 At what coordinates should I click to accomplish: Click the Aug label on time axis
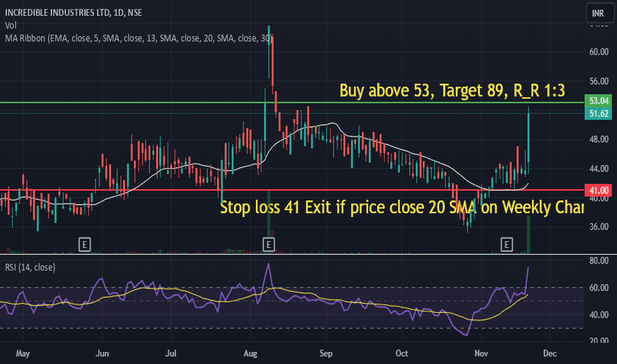[x=250, y=353]
